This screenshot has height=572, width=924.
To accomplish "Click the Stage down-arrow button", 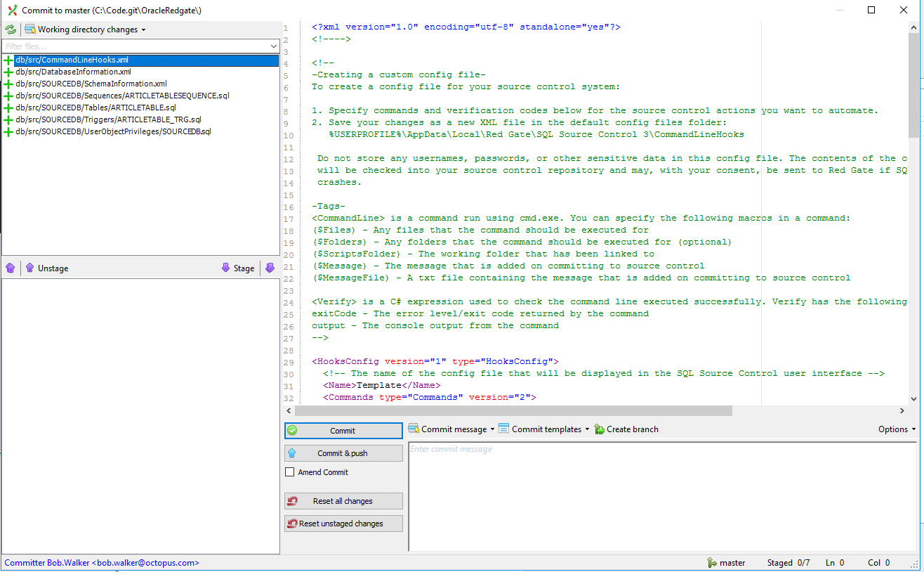I will pos(237,268).
